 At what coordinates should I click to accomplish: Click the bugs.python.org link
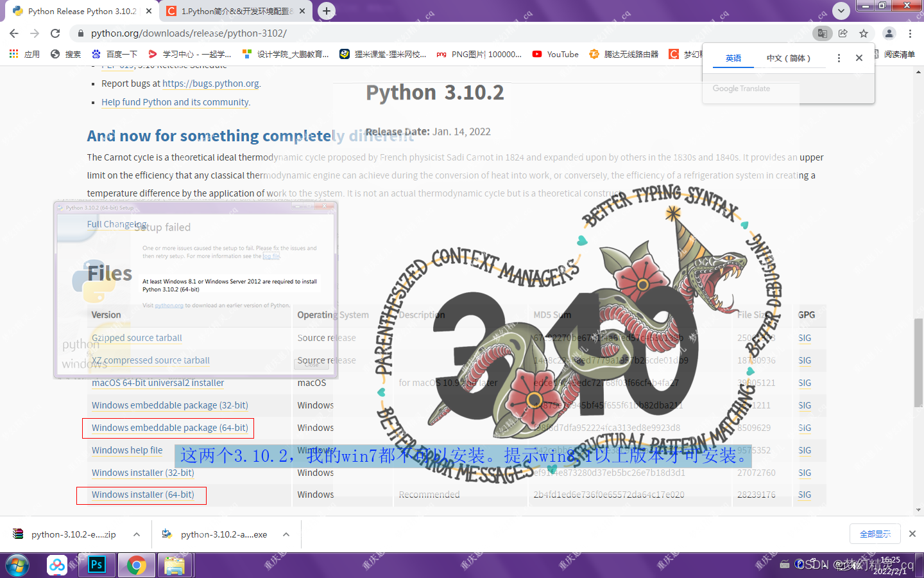(211, 83)
